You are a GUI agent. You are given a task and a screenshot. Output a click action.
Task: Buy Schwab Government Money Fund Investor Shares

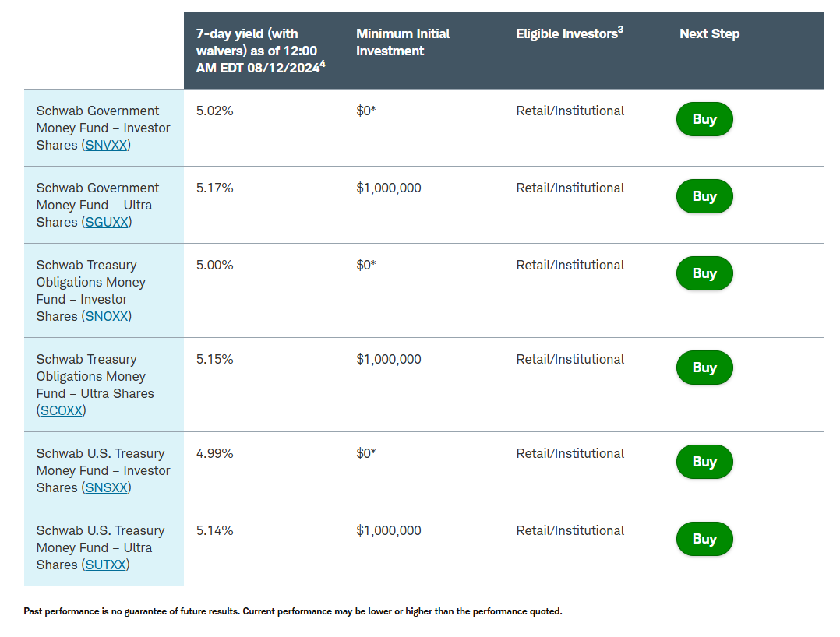[x=704, y=119]
